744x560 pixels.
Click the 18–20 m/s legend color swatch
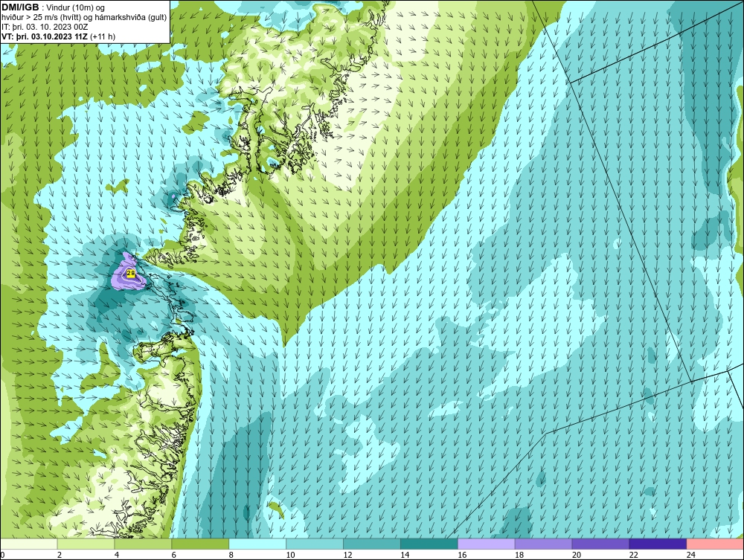tap(543, 544)
